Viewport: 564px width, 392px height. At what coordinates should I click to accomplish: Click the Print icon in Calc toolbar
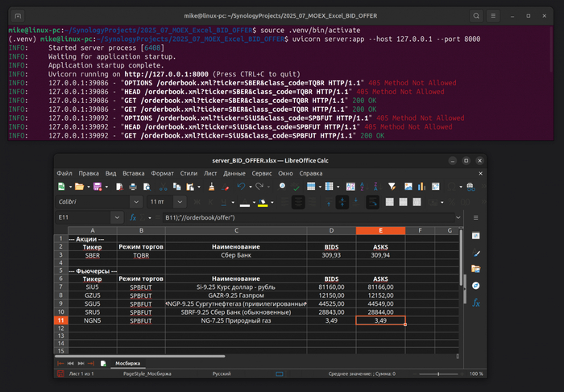point(133,187)
